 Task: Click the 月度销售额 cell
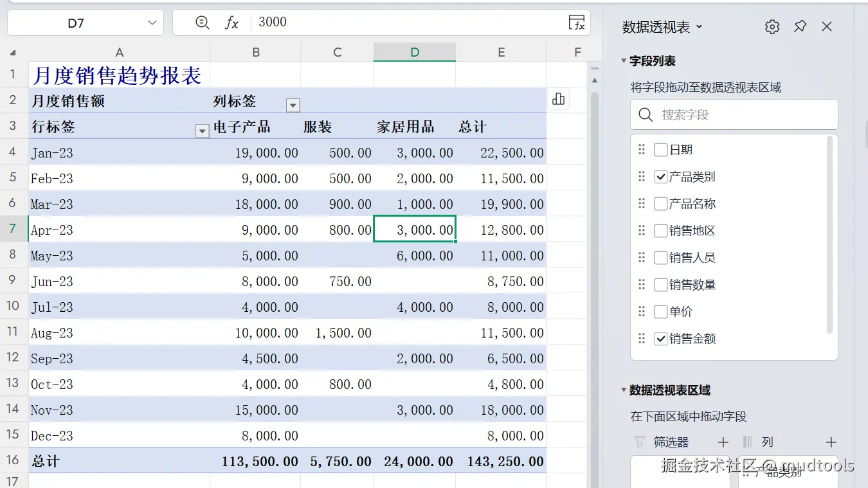[120, 101]
